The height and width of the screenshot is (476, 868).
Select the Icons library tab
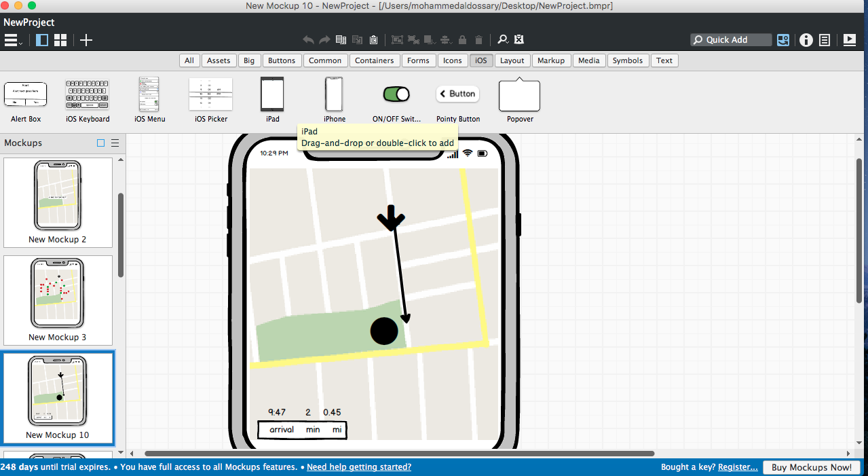click(x=453, y=60)
